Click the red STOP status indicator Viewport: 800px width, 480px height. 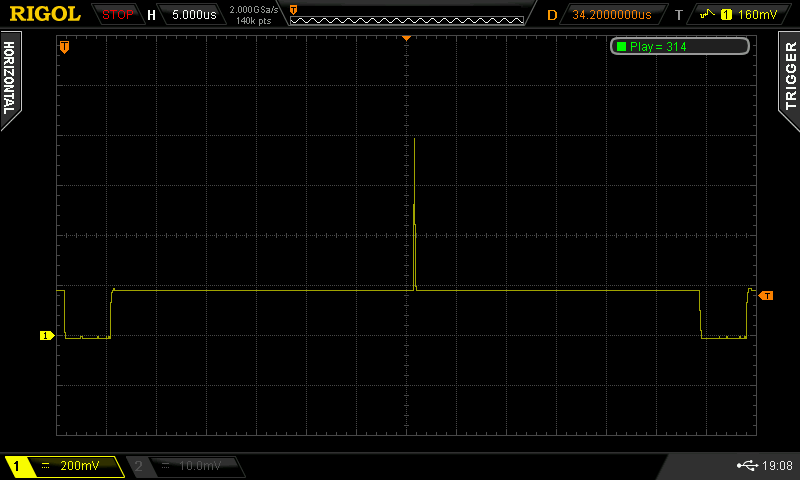[118, 14]
